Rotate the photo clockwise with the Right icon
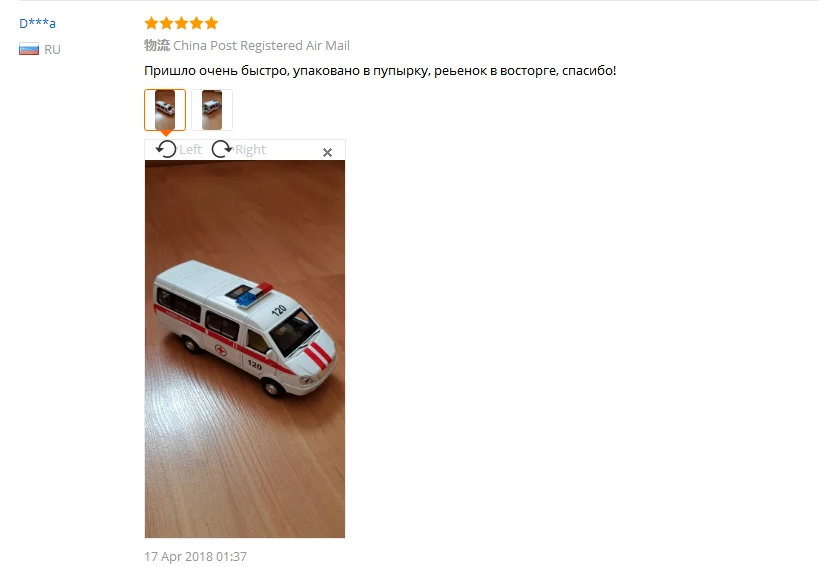819x567 pixels. 222,149
